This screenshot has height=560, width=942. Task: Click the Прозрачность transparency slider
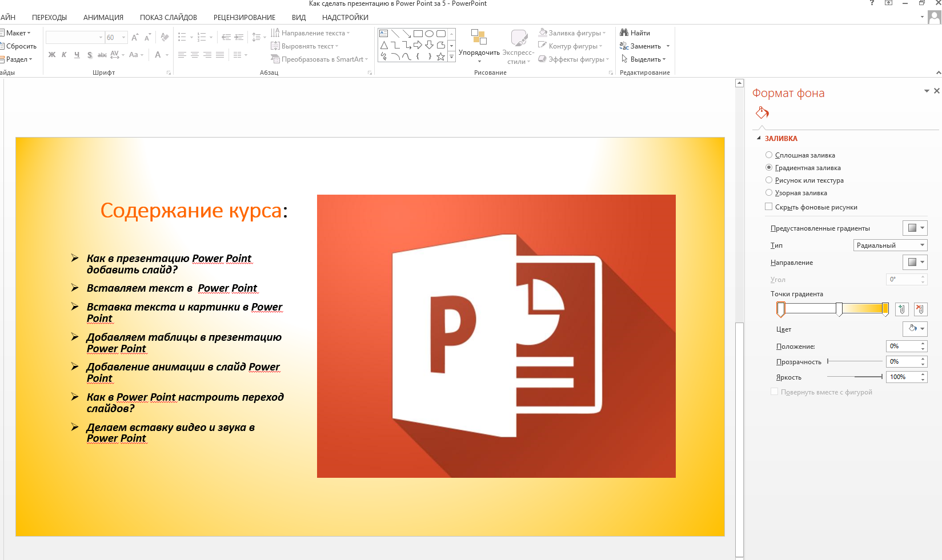[x=855, y=361]
